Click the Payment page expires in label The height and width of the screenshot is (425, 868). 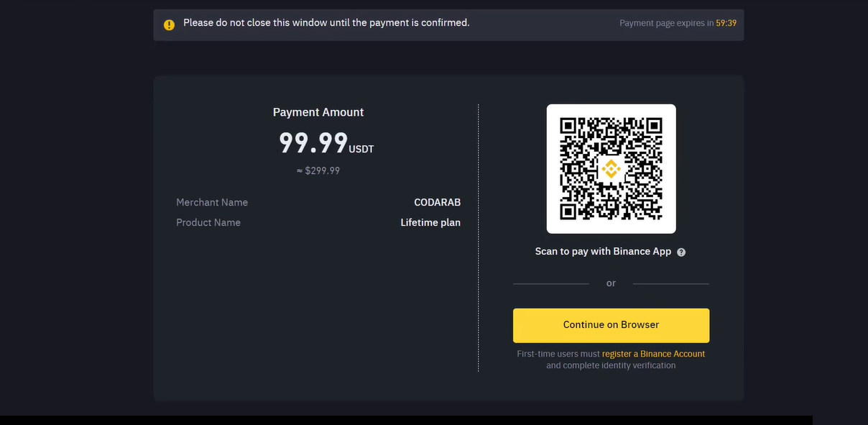666,23
